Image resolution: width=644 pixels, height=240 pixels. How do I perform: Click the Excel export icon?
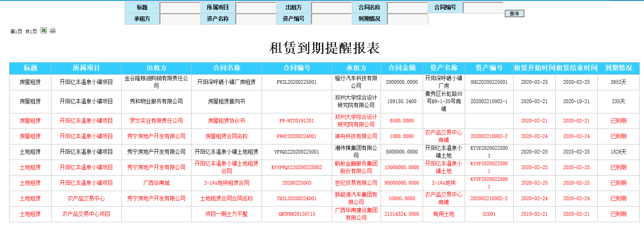point(44,30)
